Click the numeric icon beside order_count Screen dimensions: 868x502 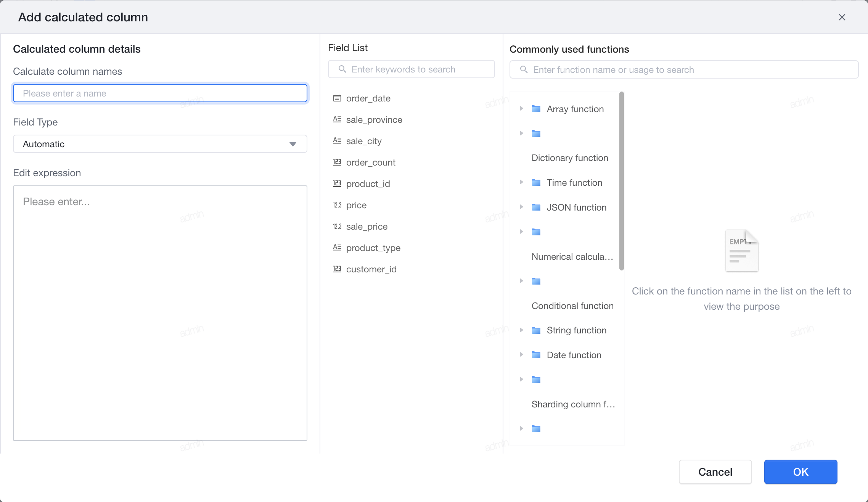[x=337, y=162]
